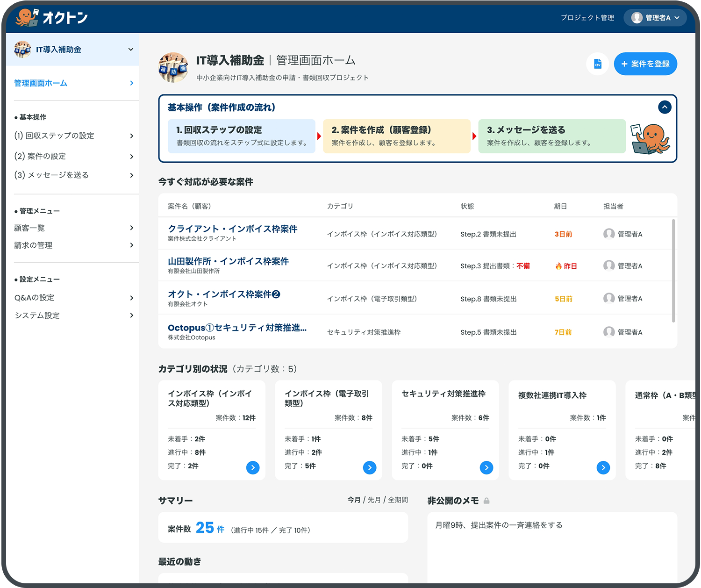
Task: Click the octopus mascot in 基本操作 panel
Action: click(652, 137)
